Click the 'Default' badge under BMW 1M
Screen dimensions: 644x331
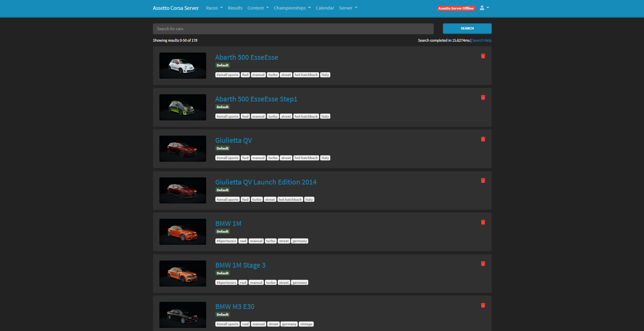(222, 232)
